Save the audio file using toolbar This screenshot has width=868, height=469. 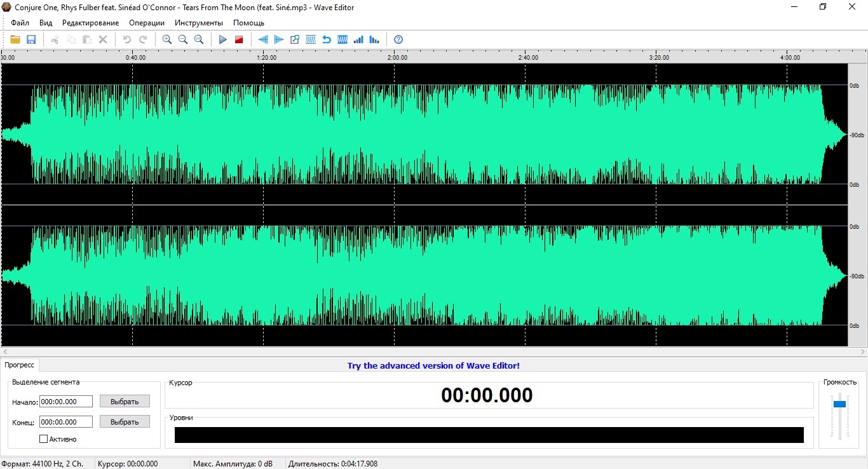pos(31,39)
